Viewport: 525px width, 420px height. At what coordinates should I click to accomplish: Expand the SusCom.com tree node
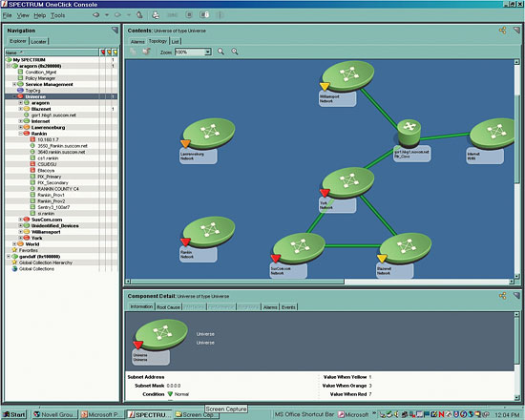[x=20, y=220]
